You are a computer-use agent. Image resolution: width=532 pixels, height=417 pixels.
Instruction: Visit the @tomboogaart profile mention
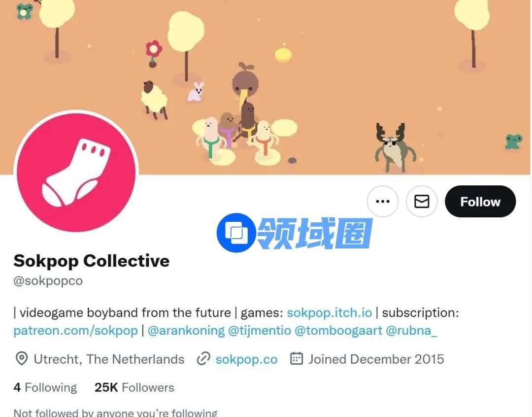point(338,330)
